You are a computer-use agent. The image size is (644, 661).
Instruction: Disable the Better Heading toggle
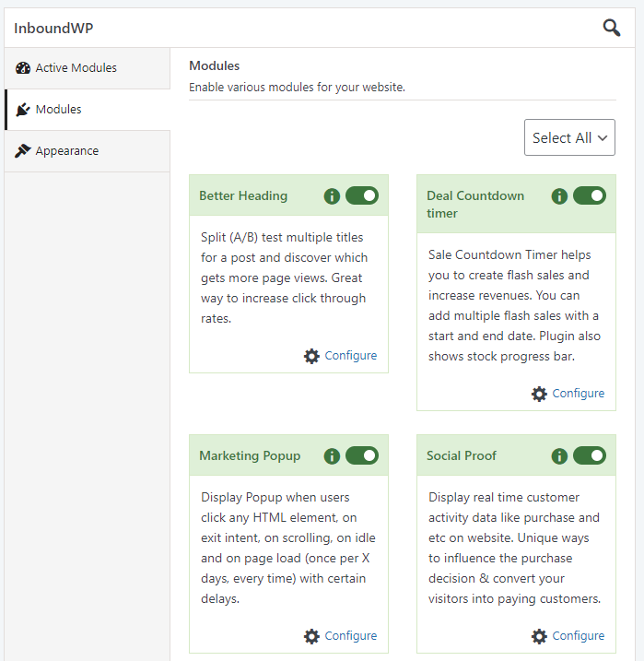[x=362, y=195]
